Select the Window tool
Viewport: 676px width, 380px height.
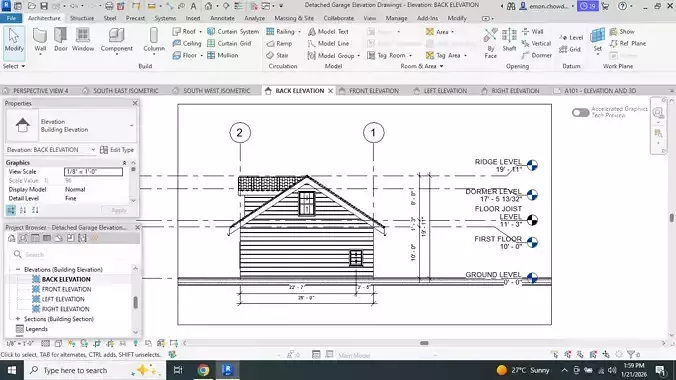pos(83,40)
